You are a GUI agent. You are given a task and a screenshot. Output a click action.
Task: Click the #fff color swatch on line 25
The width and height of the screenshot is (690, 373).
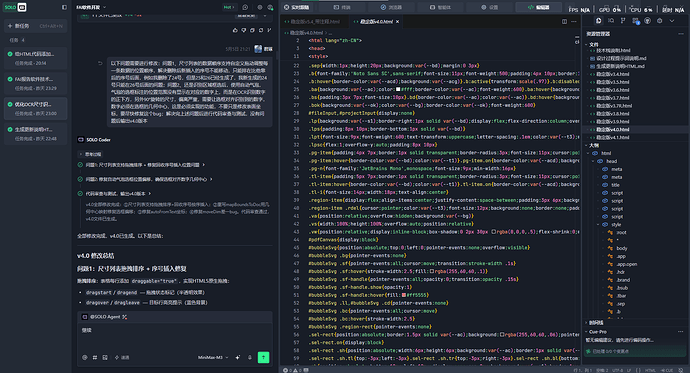pos(398,89)
